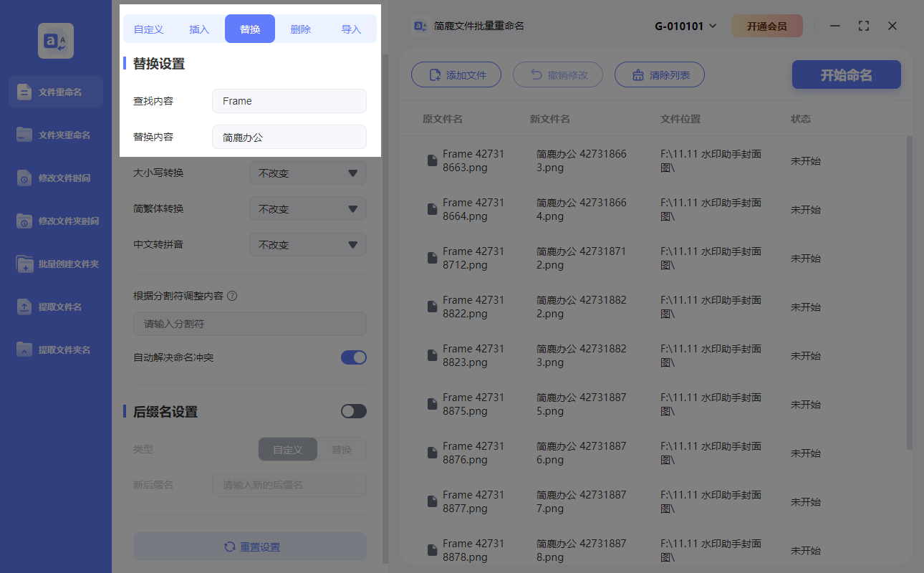
Task: Click file icon for Frame 427318822.png
Action: [432, 307]
